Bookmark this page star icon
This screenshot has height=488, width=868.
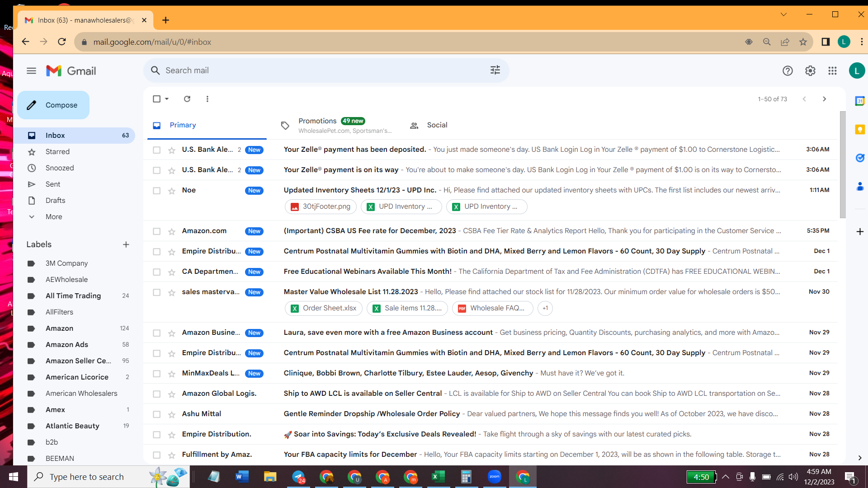803,42
